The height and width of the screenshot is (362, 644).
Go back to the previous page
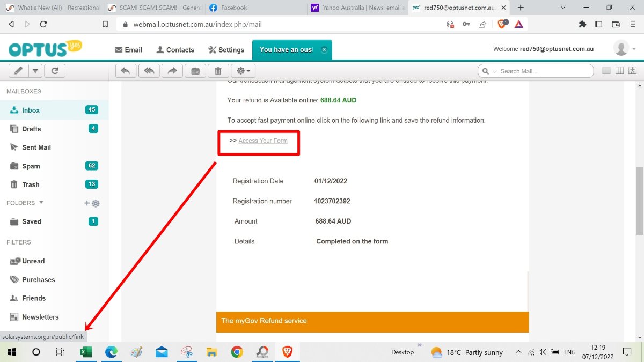coord(11,24)
